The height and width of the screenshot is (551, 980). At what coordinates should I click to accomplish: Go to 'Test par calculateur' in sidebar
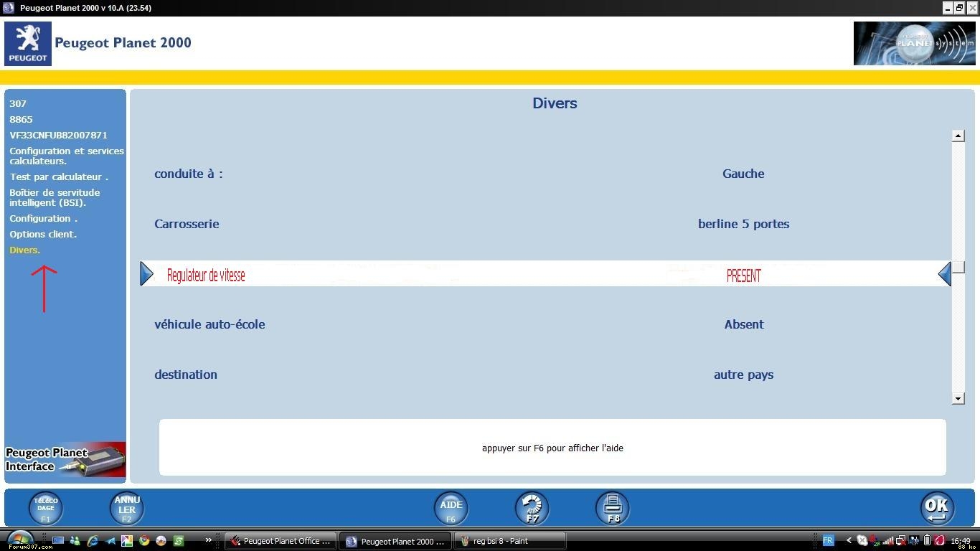[58, 176]
